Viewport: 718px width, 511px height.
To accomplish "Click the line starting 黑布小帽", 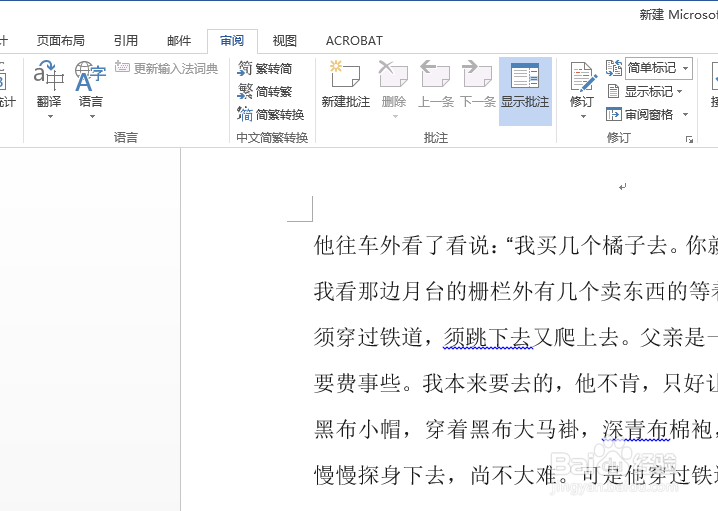I will pos(516,429).
